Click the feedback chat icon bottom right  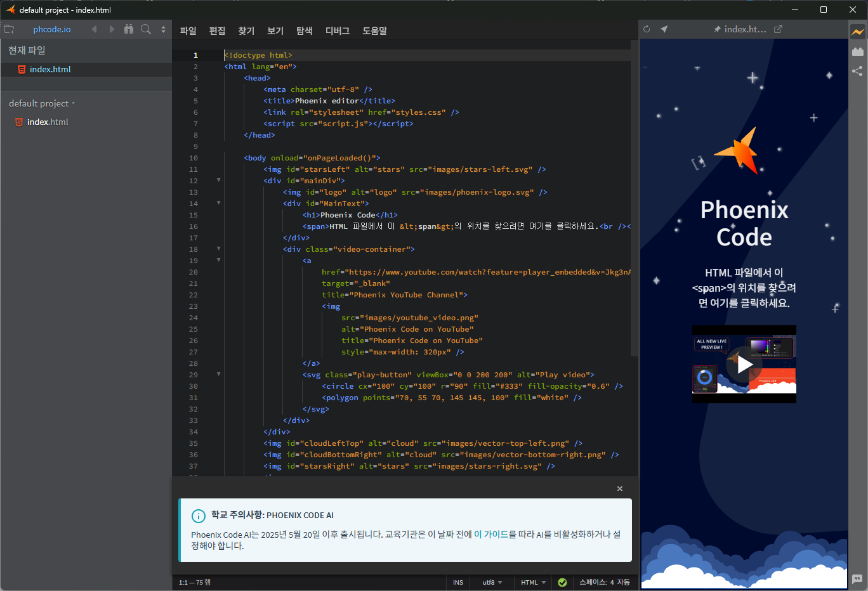point(857,579)
